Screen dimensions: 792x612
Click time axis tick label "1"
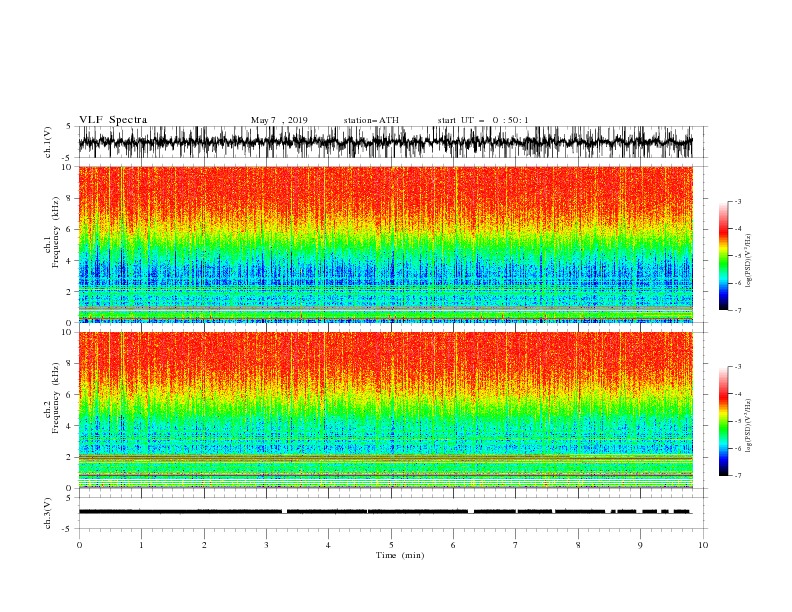141,545
